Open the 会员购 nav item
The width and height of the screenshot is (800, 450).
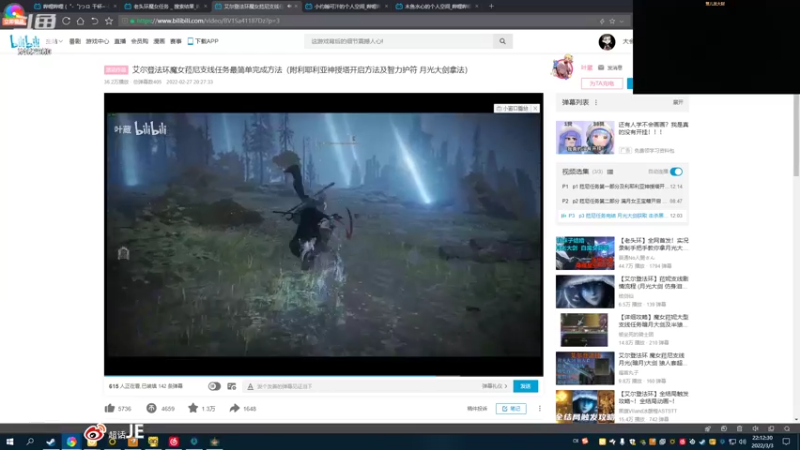tap(139, 41)
